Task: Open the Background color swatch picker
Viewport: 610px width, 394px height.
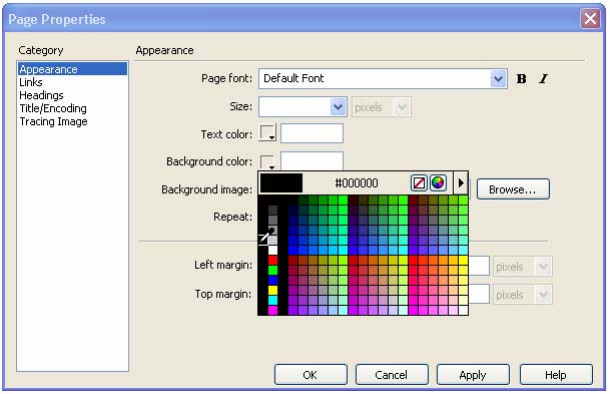Action: point(268,161)
